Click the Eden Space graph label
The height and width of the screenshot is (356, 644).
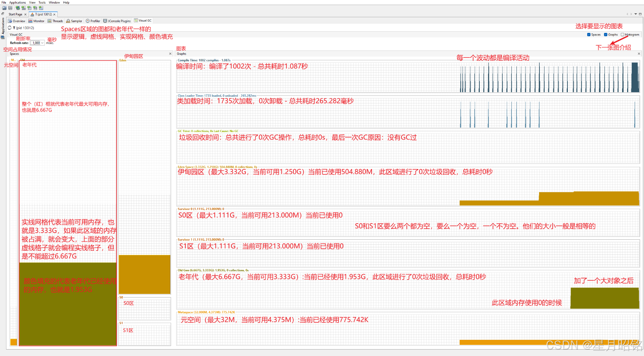coord(218,167)
